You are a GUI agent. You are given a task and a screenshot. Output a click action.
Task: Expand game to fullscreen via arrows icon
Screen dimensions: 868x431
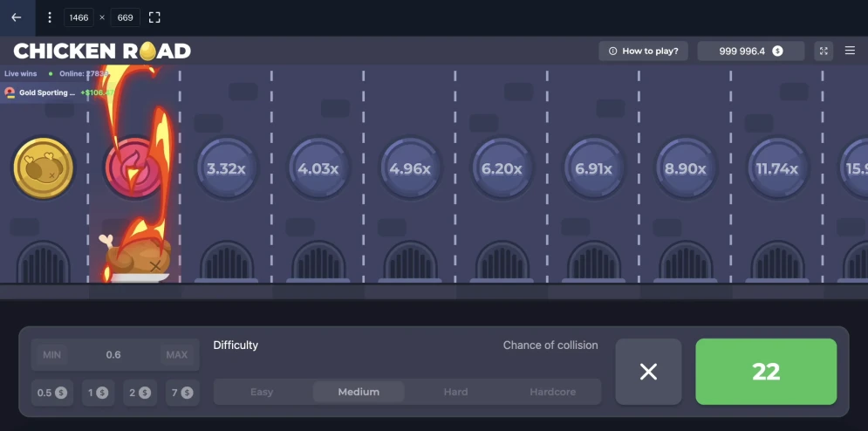(824, 51)
